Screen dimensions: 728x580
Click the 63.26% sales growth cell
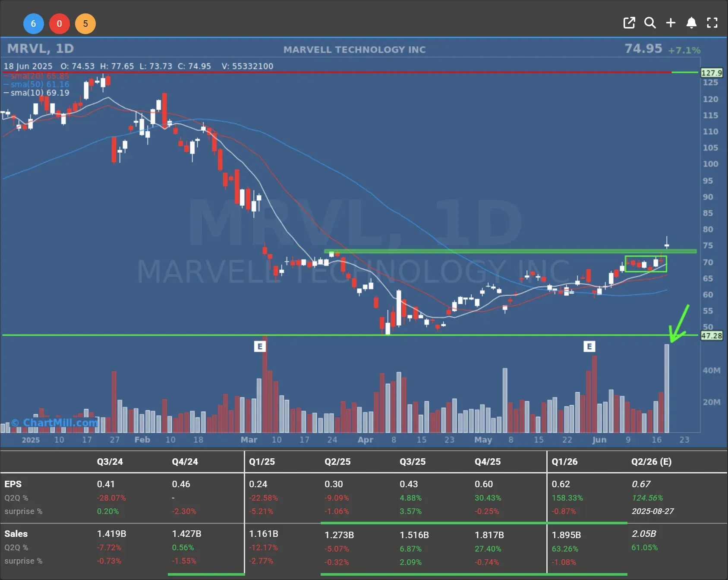click(565, 549)
